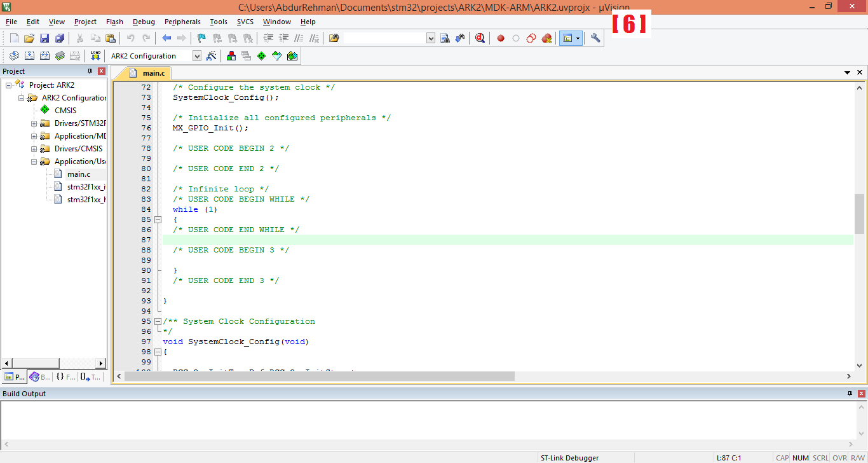Open the ARK2 Configuration target dropdown
The height and width of the screenshot is (463, 868).
point(197,55)
